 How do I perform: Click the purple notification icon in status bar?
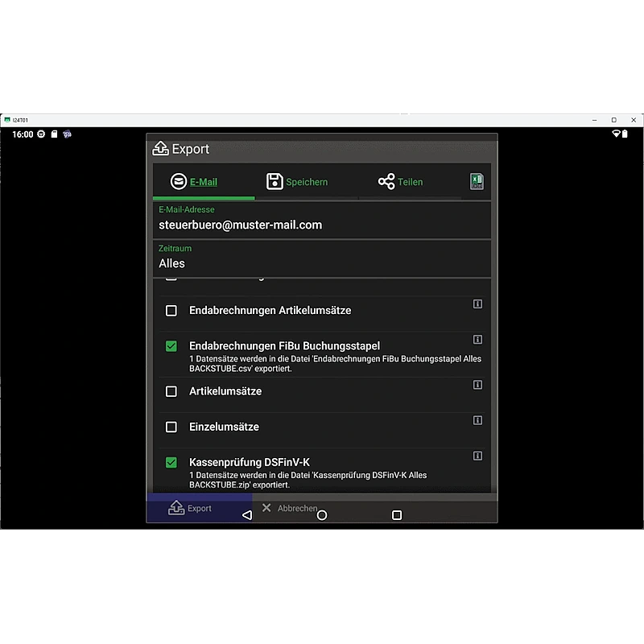pos(68,134)
